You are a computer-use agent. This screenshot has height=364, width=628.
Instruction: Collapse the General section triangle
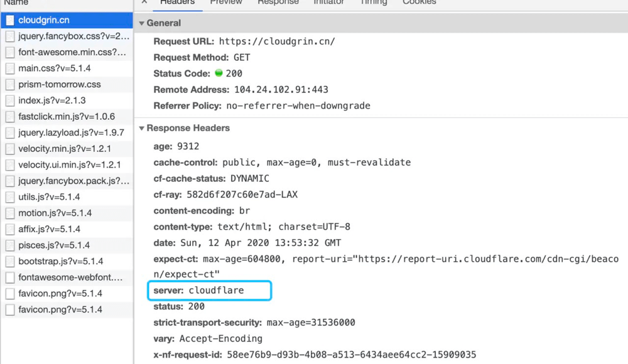(x=141, y=23)
